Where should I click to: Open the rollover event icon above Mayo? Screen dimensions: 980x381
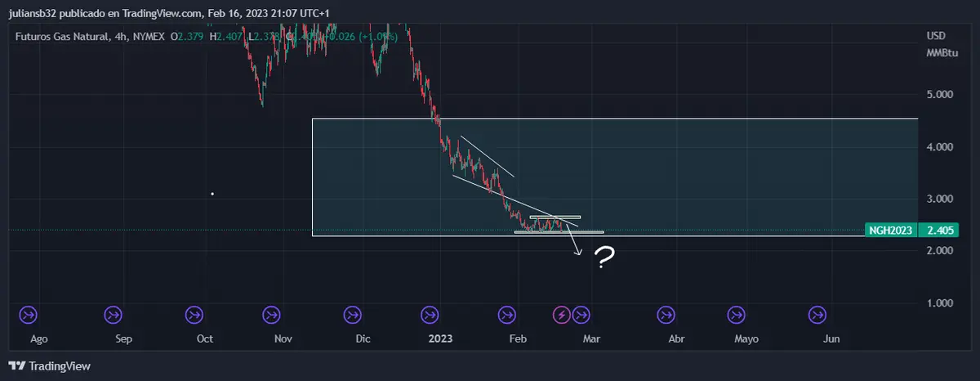(737, 314)
